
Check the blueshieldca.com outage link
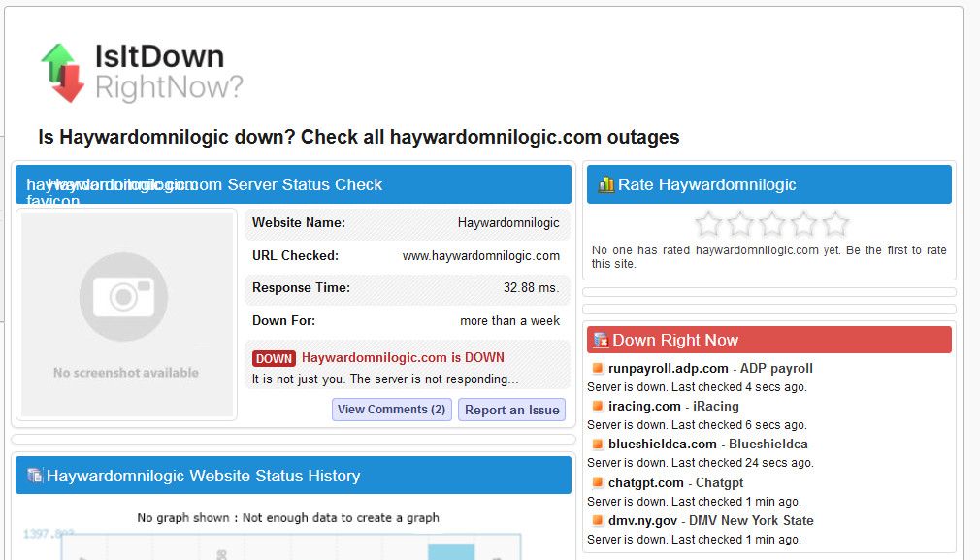(662, 445)
